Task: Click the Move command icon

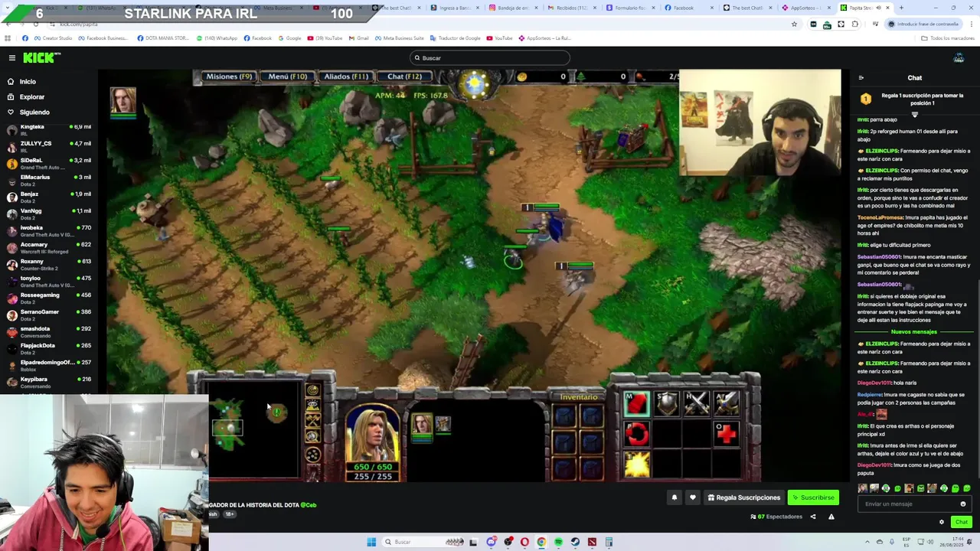Action: [636, 403]
